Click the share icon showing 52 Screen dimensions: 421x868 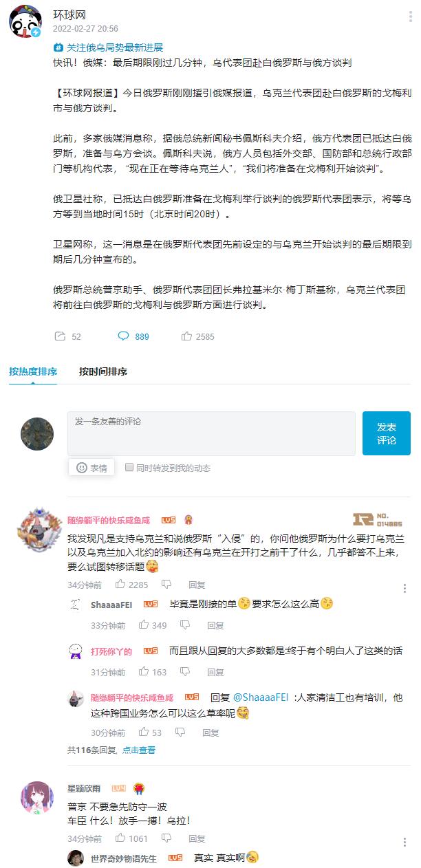click(59, 336)
